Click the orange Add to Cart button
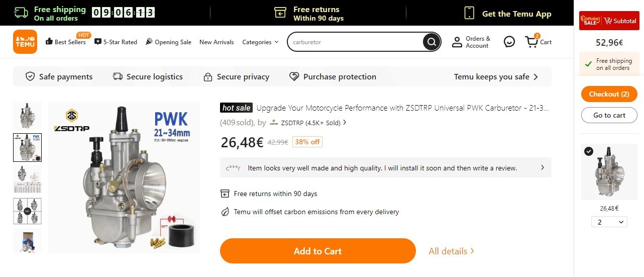 click(x=317, y=251)
